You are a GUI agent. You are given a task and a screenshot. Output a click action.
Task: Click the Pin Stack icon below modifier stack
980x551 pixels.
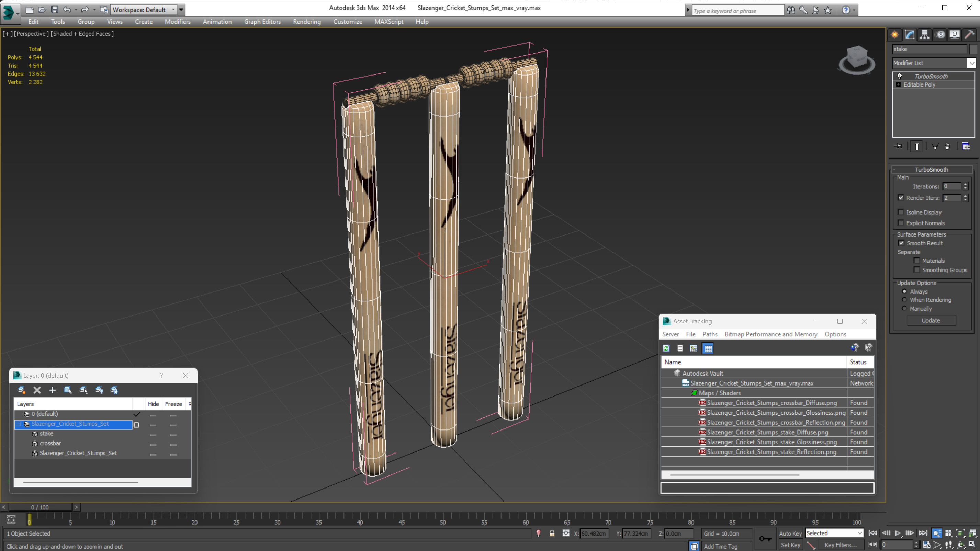[x=899, y=146]
